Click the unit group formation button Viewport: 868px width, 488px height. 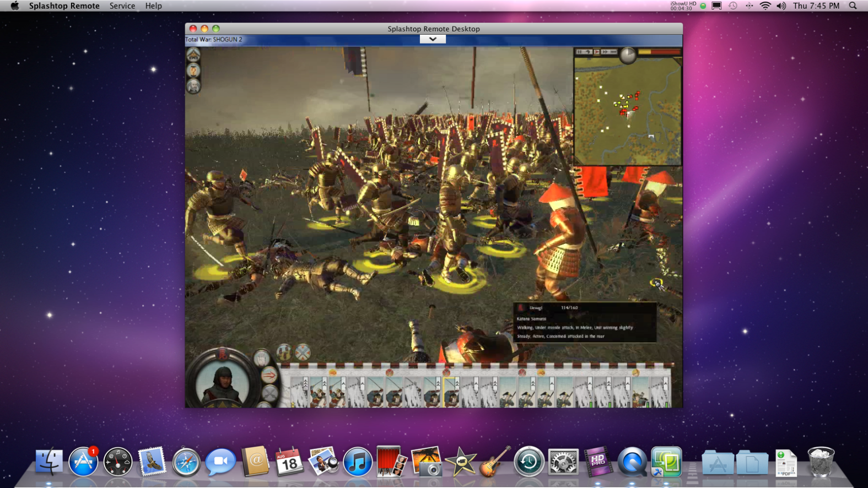(284, 353)
